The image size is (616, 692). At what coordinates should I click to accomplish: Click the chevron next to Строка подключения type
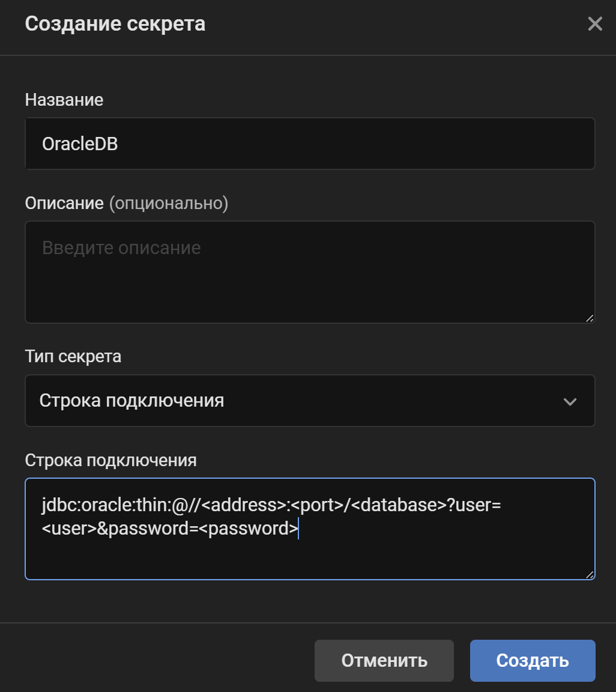(x=570, y=401)
